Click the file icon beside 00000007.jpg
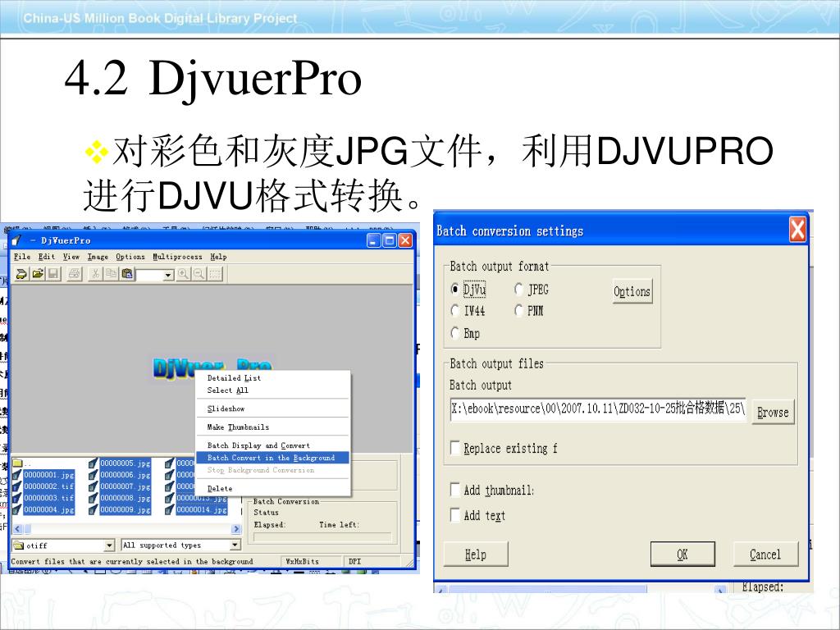This screenshot has height=630, width=840. 94,486
